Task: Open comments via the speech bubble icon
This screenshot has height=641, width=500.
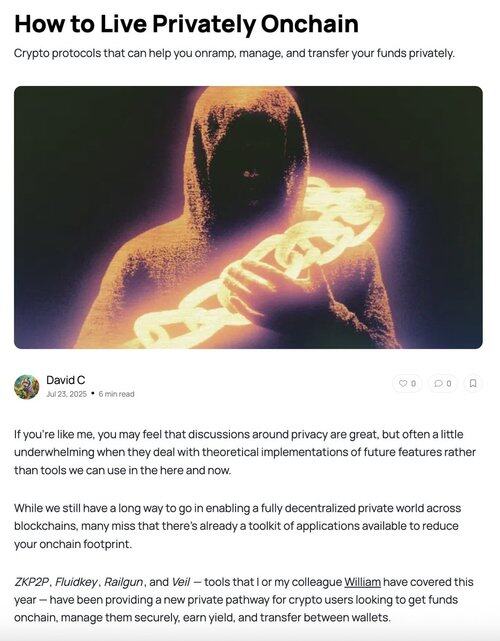Action: (438, 383)
